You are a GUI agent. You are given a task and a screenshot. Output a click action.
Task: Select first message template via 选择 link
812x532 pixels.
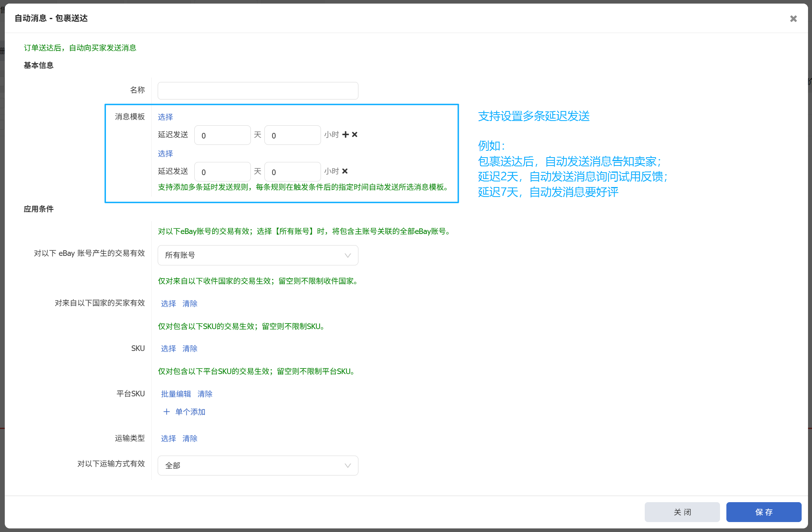[165, 117]
